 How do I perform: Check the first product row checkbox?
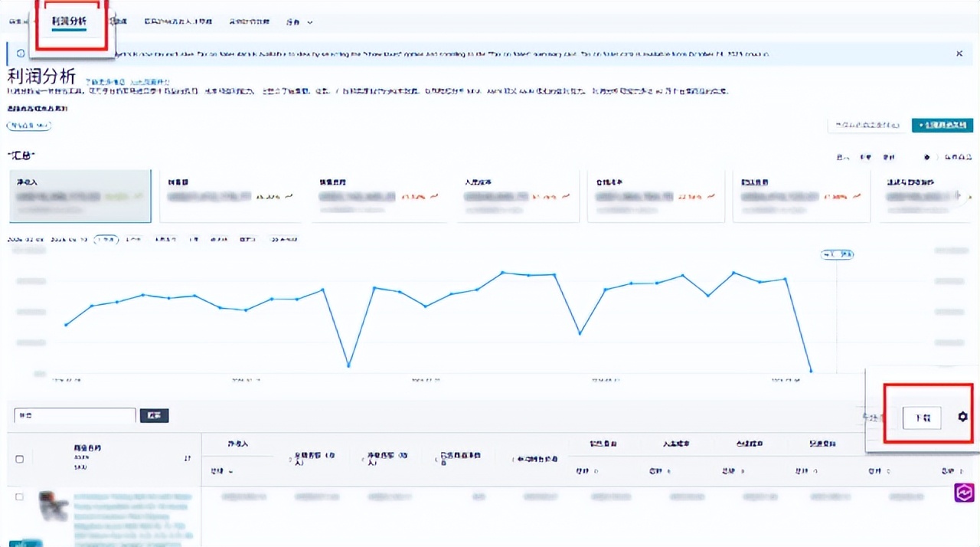pos(20,497)
